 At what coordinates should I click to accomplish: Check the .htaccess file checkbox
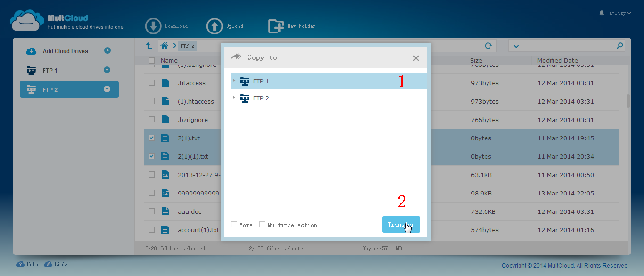(151, 82)
